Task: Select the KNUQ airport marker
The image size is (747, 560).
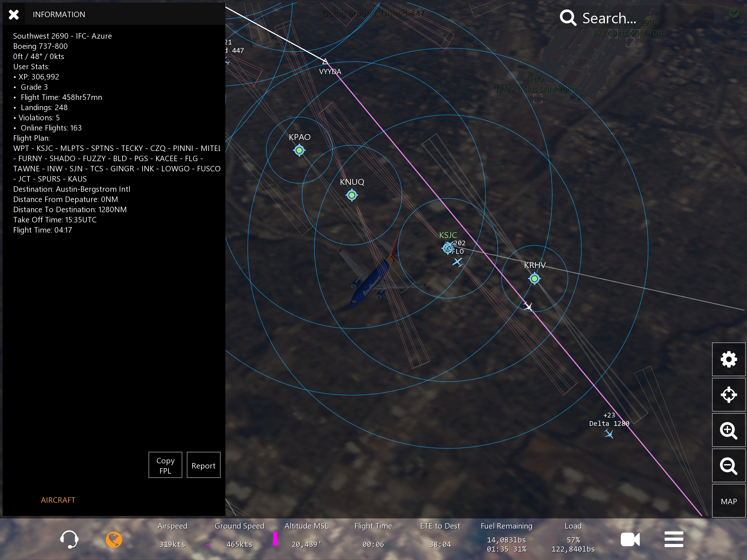Action: pos(352,195)
